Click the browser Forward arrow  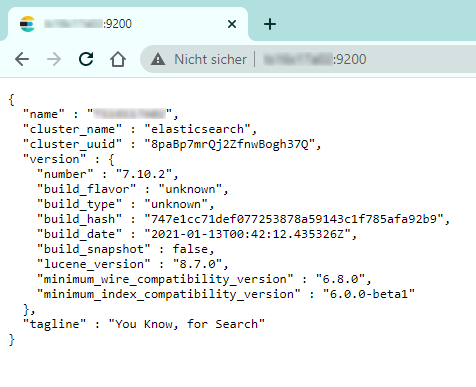[54, 59]
